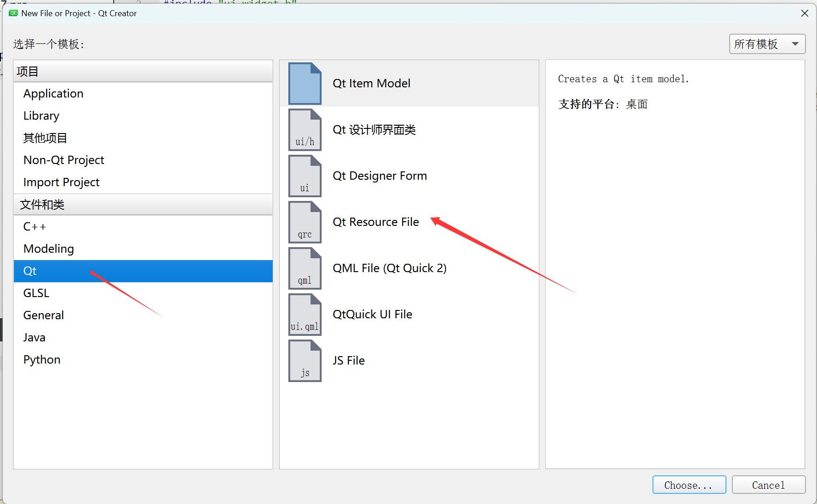Open the 所有模板 template filter dropdown

click(x=767, y=44)
